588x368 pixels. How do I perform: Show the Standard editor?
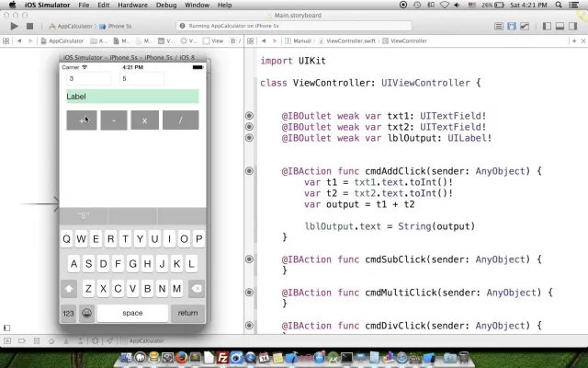498,26
